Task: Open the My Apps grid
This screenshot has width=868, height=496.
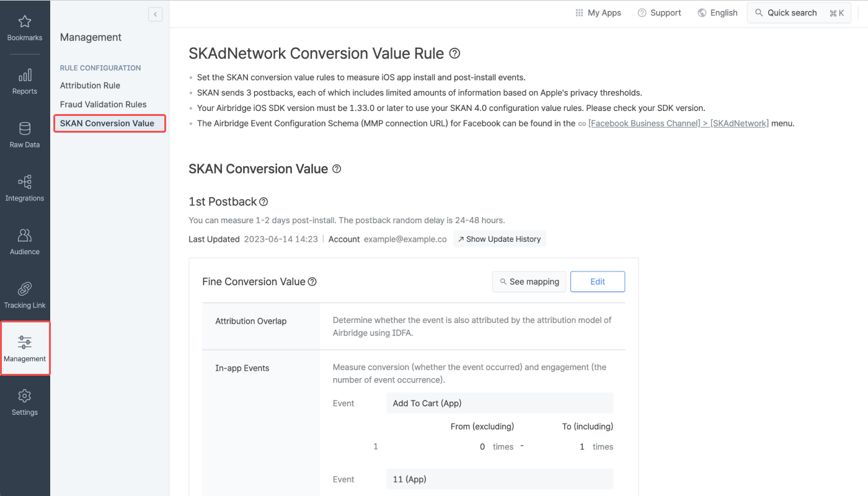Action: [x=598, y=12]
